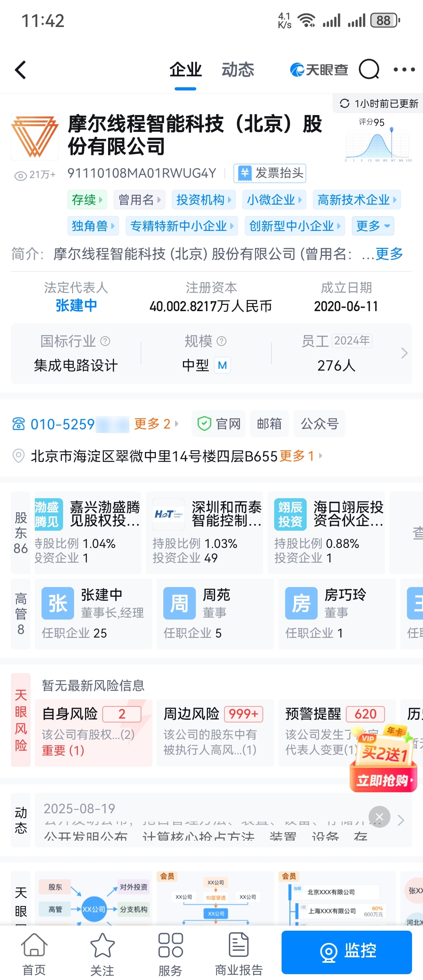Show more of the company introduction
The height and width of the screenshot is (980, 423).
[389, 254]
